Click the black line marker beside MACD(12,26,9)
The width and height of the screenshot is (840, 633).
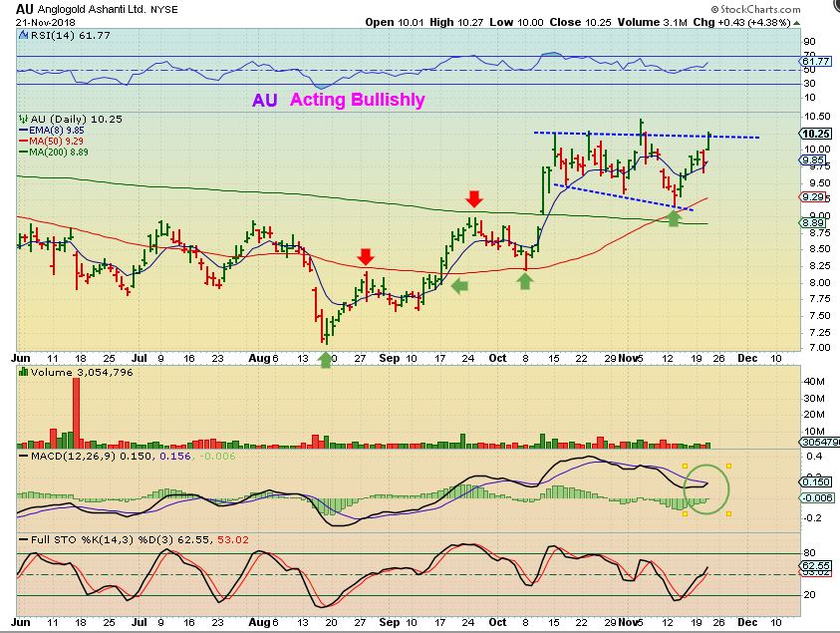pos(24,457)
